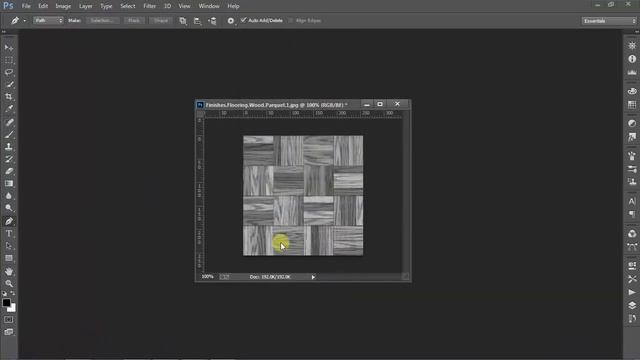Screen dimensions: 640x360
Task: Select the Move tool
Action: point(9,48)
